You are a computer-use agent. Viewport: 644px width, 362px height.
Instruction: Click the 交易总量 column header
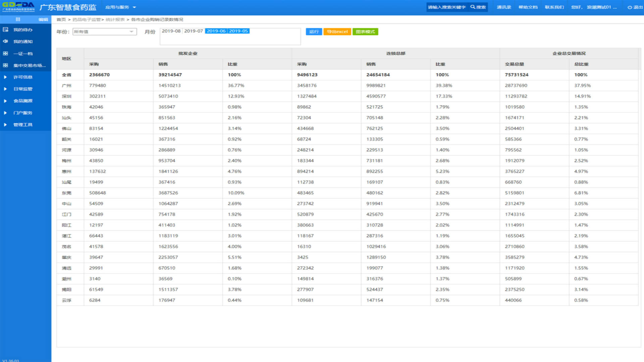tap(515, 64)
